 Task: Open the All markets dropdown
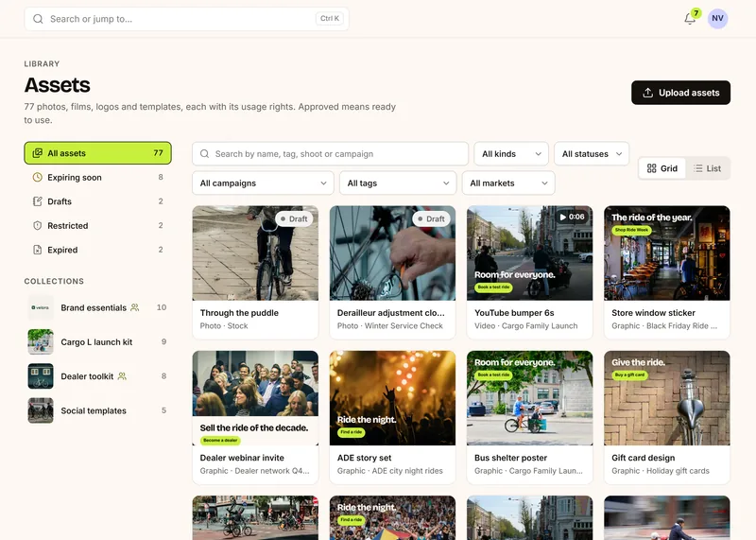(x=508, y=183)
